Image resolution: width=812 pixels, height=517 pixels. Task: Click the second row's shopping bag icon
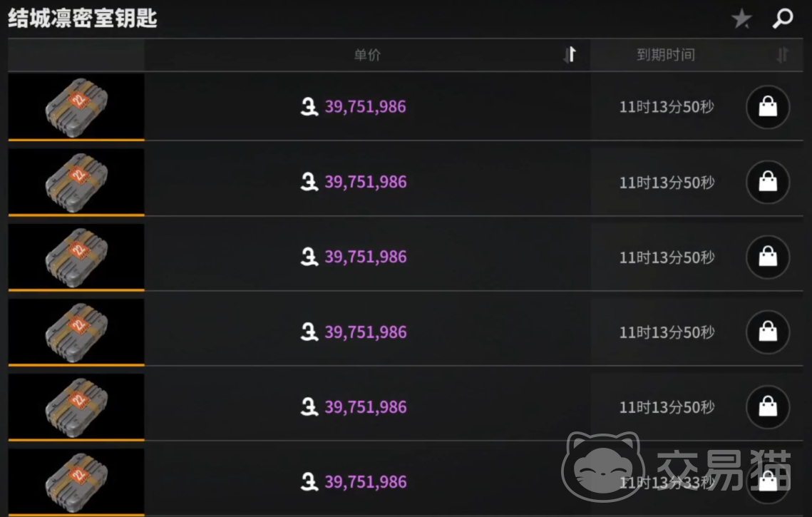click(x=768, y=182)
